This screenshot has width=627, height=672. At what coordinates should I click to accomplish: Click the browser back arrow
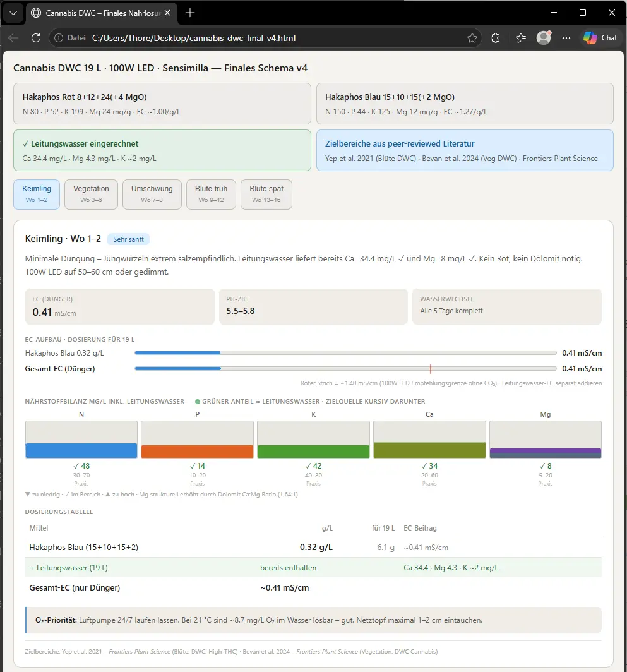(13, 38)
